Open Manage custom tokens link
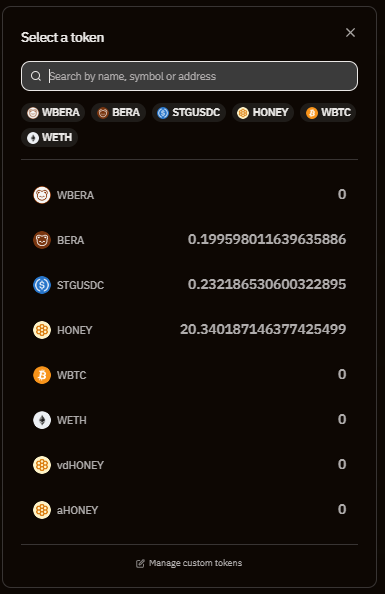 point(189,563)
